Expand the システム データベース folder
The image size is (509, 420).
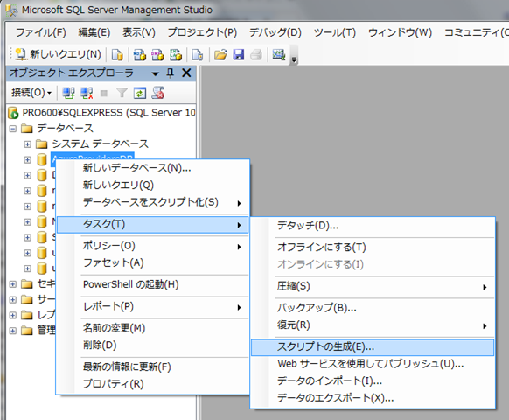[x=28, y=144]
